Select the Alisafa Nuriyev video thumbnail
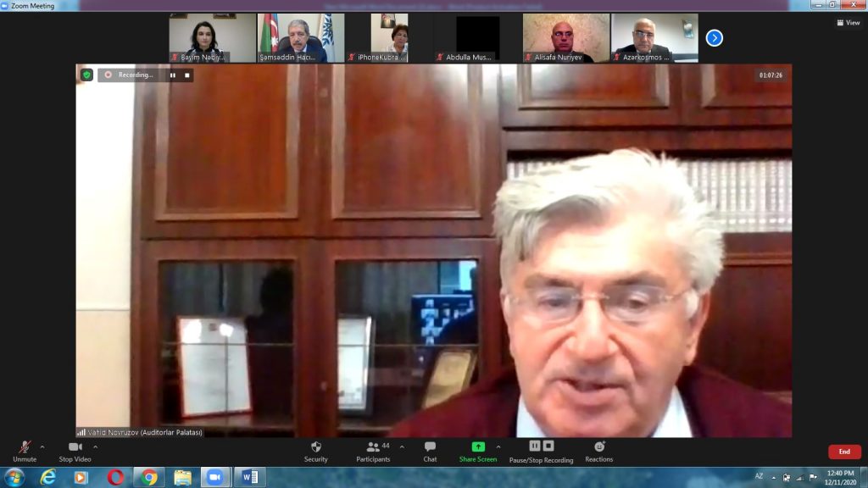 (565, 37)
